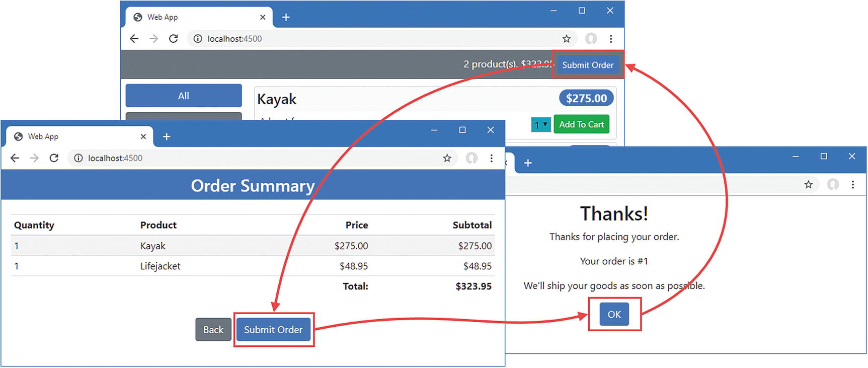Expand browser menu in Order Summary window
The image size is (868, 368).
491,158
